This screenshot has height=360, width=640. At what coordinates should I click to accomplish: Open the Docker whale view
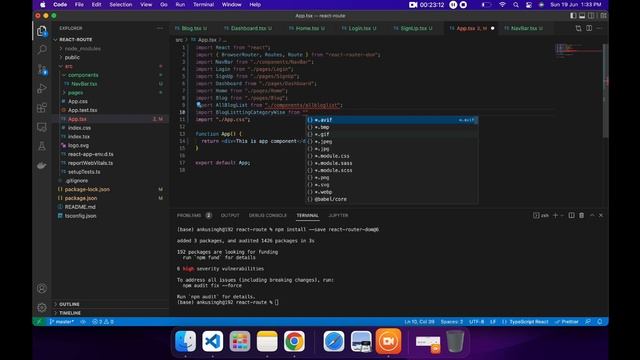pyautogui.click(x=42, y=165)
